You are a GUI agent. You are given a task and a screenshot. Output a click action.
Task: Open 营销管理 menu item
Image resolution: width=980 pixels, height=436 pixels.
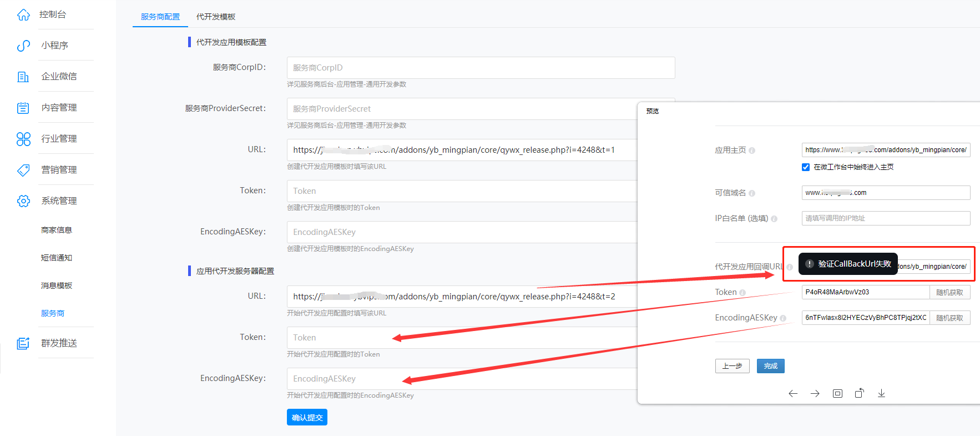click(x=59, y=170)
